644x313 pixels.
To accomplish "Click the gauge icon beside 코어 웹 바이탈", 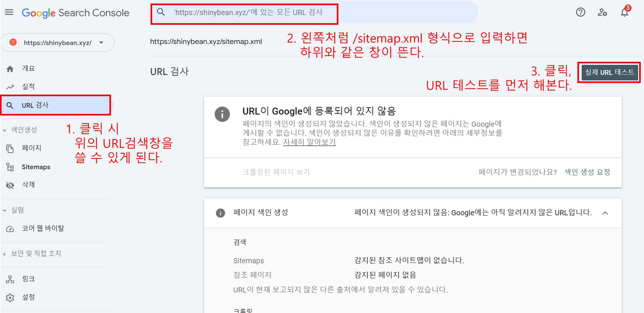I will pyautogui.click(x=10, y=229).
